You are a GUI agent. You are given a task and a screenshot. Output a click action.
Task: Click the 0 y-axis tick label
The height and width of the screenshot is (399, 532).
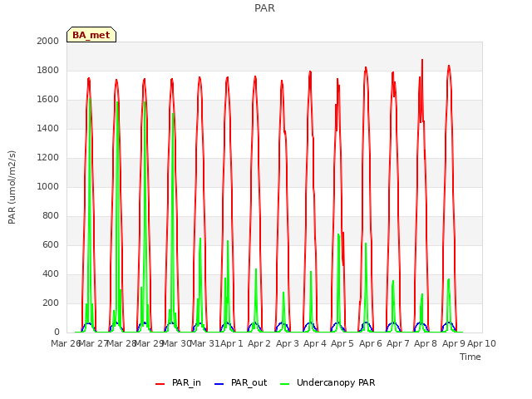tap(57, 332)
